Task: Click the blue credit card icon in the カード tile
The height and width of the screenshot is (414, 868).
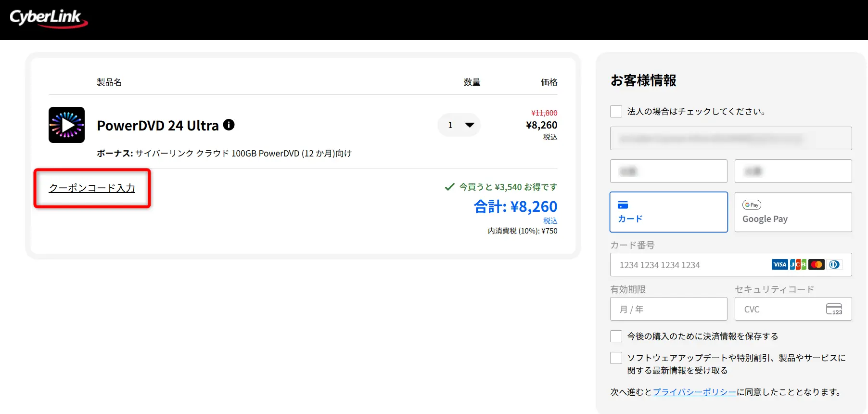Action: pos(623,205)
